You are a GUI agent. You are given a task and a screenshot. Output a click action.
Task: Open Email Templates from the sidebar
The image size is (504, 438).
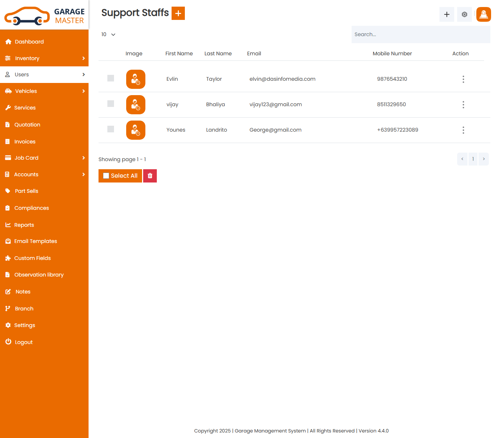35,241
